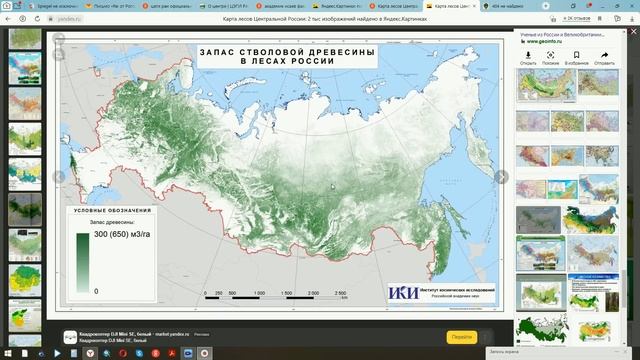Screen dimensions: 640x360
Task: Switch to the Яндекс Картинки tab
Action: [338, 6]
